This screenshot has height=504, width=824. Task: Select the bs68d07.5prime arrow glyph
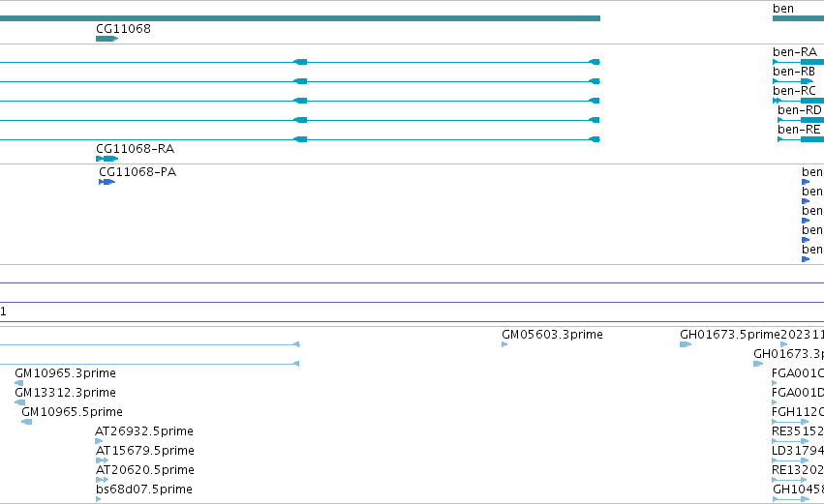pyautogui.click(x=98, y=499)
